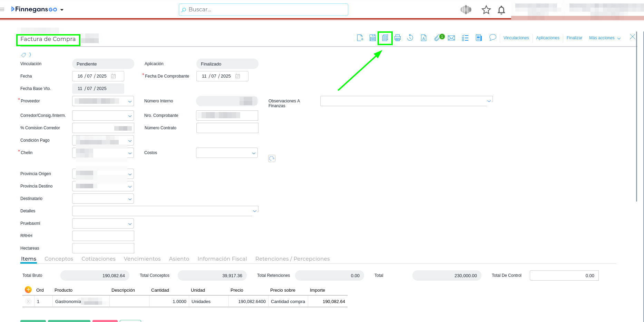The image size is (644, 322).
Task: Open the notifications bell
Action: [x=501, y=10]
